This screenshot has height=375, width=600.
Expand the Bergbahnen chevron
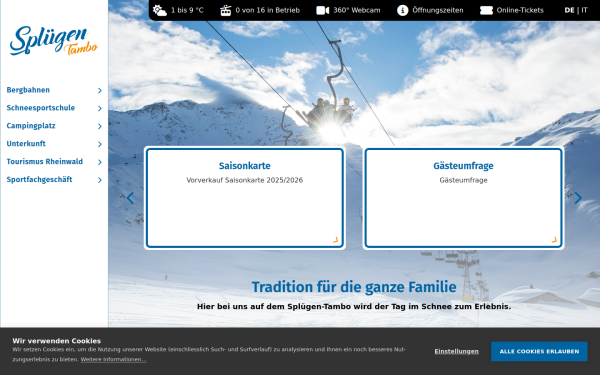point(99,90)
